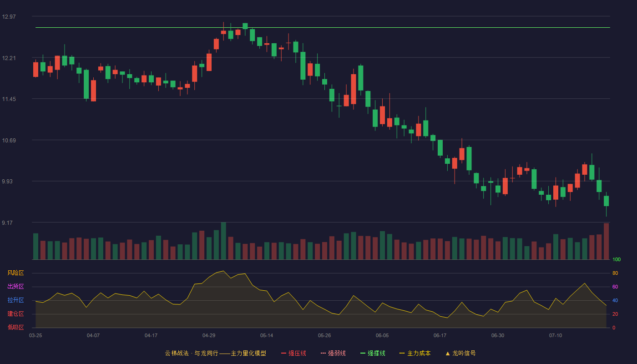Toggle the 强弱线 dashed pink legend item

[x=333, y=353]
